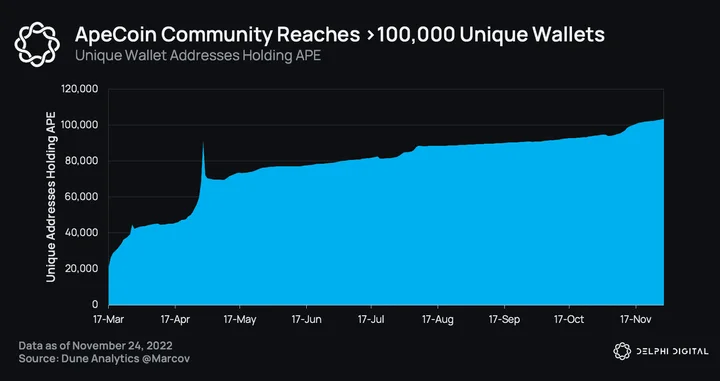Click the spike peak in late April
Image resolution: width=720 pixels, height=381 pixels.
(x=203, y=143)
